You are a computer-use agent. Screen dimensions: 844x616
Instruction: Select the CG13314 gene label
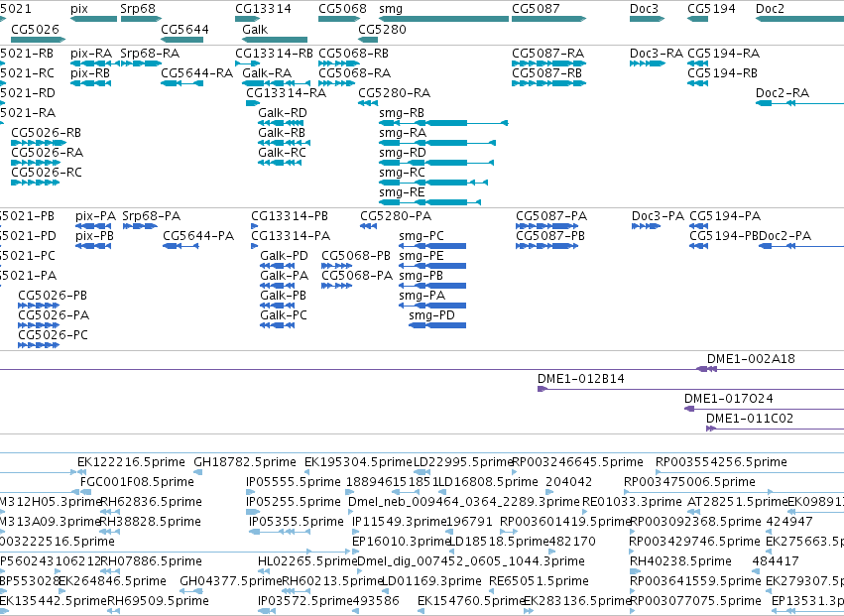tap(263, 9)
